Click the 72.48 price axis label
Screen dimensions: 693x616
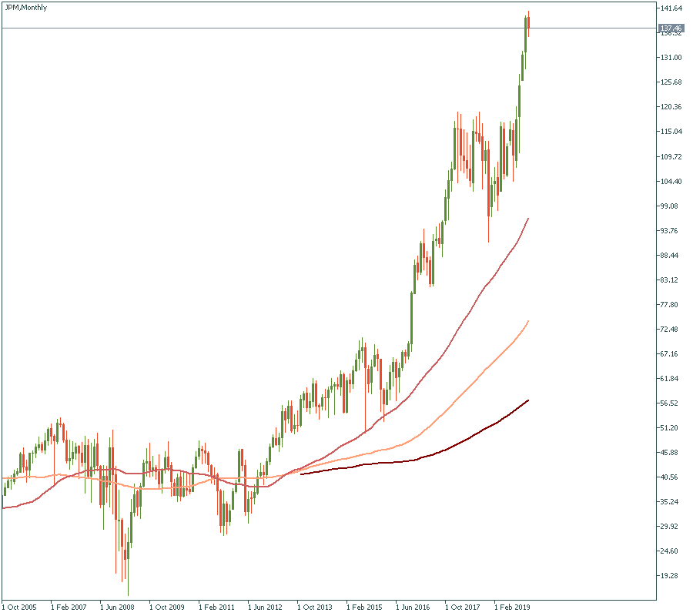[x=671, y=330]
